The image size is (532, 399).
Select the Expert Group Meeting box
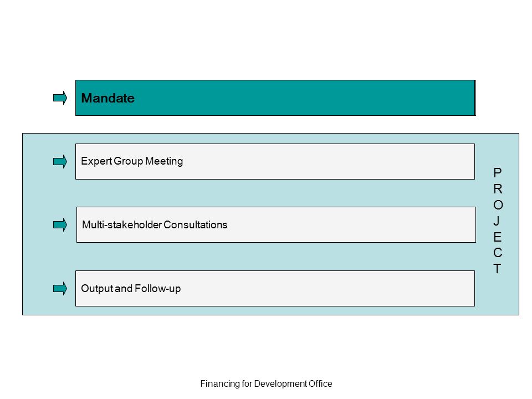point(275,161)
